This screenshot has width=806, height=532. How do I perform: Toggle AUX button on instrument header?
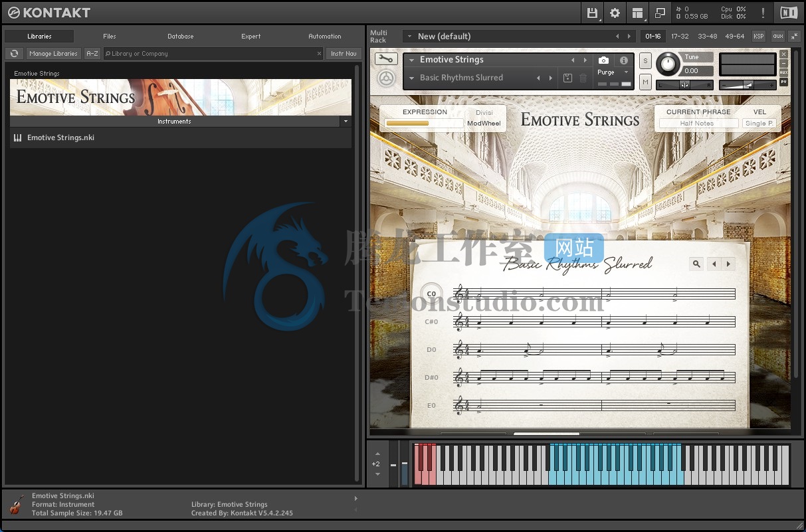[784, 72]
